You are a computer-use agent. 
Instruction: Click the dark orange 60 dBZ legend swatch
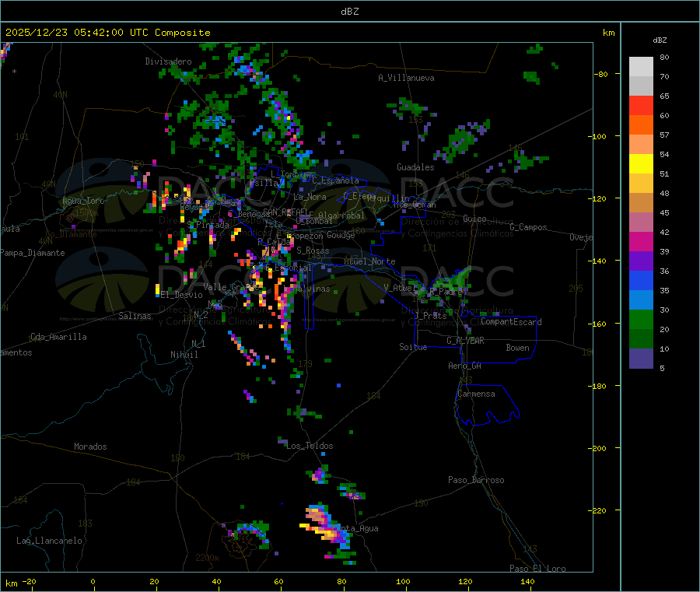point(641,125)
